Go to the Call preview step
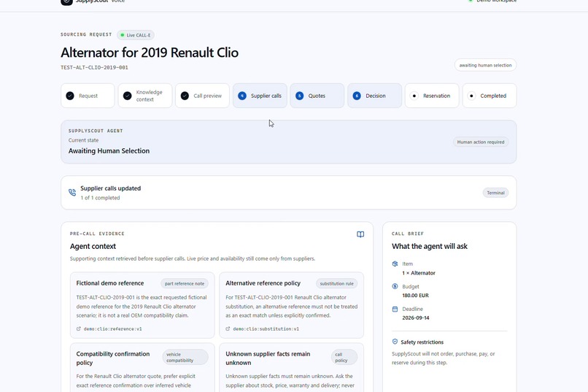The height and width of the screenshot is (392, 588). (202, 96)
